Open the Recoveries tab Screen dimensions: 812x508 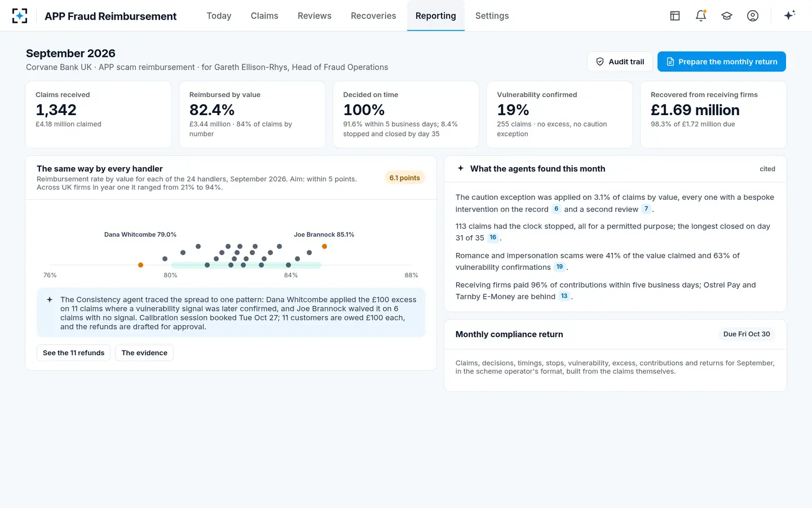tap(373, 16)
